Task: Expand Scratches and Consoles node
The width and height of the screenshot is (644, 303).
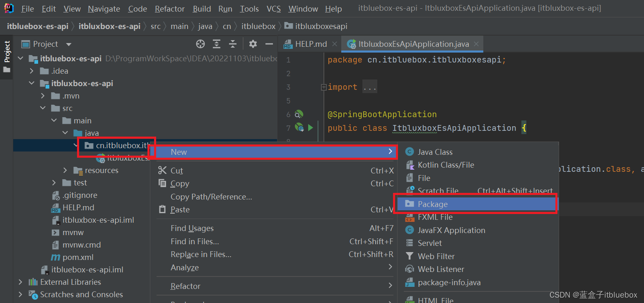Action: pos(21,295)
